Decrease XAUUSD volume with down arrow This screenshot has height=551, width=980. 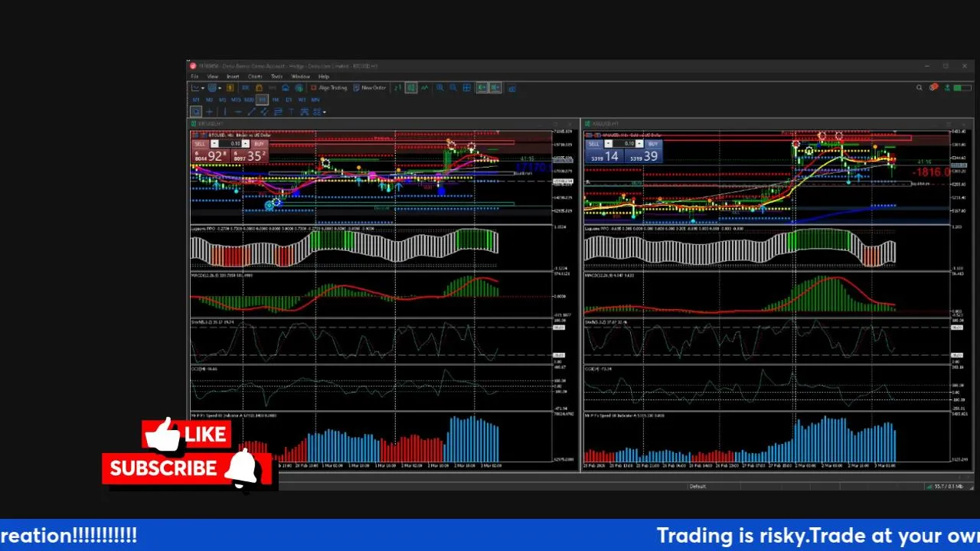(609, 144)
